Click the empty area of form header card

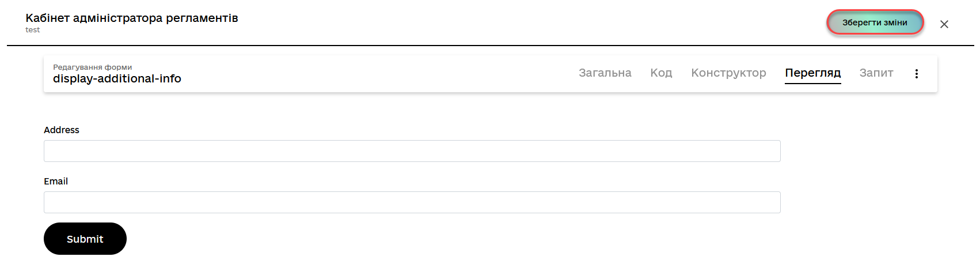(374, 74)
